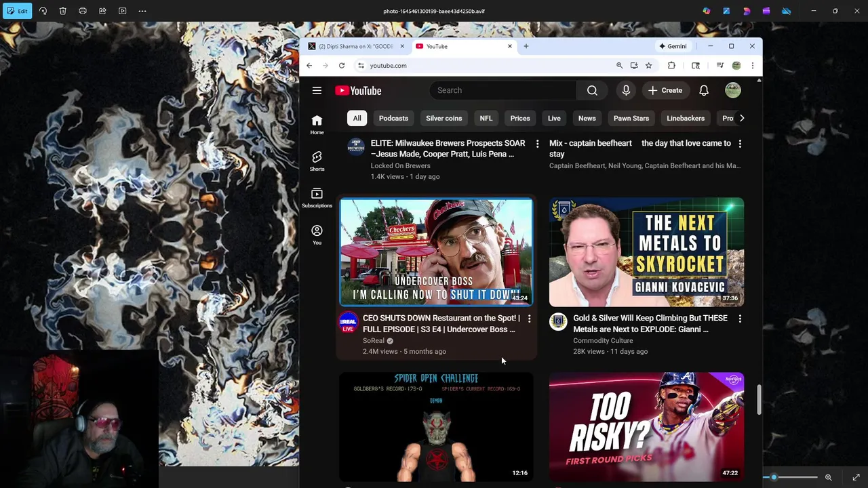The width and height of the screenshot is (868, 488).
Task: Enter fullscreen with the Photos expand icon
Action: 856,478
